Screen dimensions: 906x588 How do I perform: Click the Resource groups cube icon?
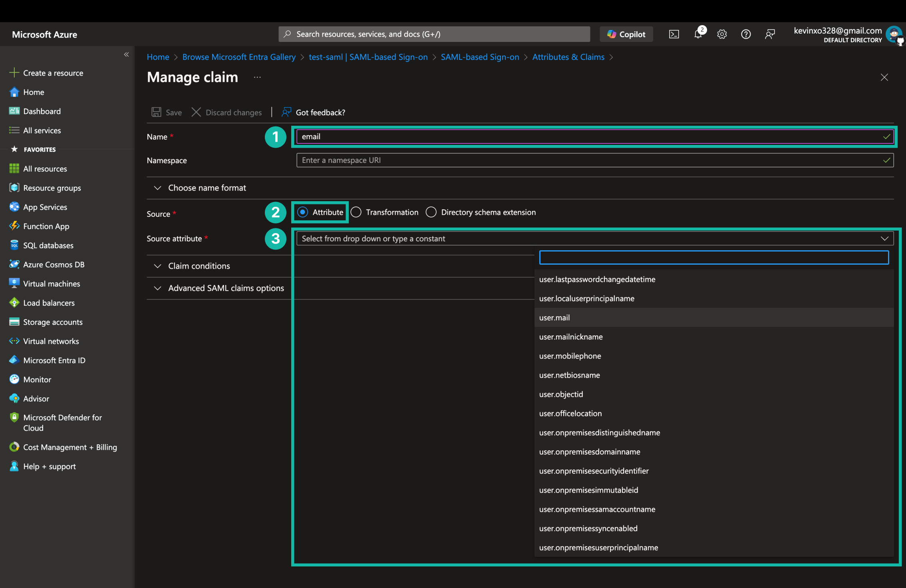click(14, 188)
